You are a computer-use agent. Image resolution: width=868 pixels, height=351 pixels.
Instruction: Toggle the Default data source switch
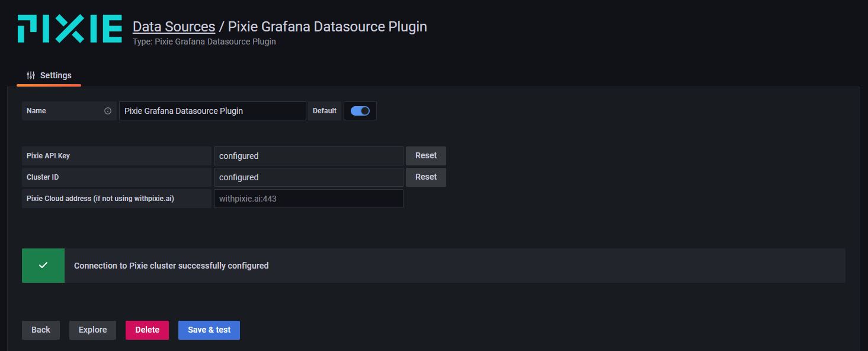[360, 111]
